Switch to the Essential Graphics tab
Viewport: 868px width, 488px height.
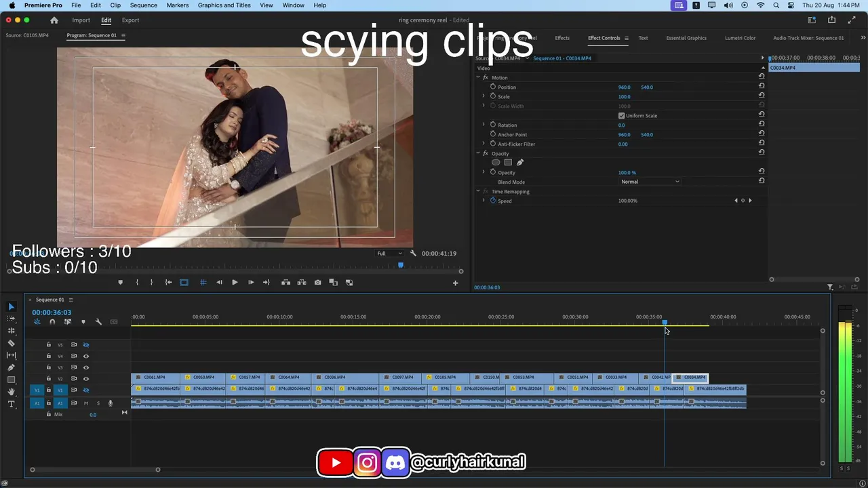coord(686,38)
